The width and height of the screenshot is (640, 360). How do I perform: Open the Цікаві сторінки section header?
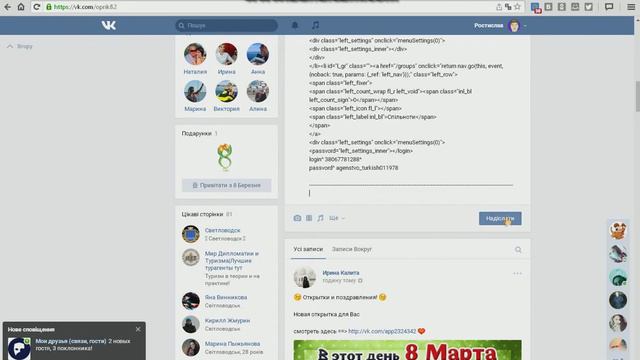tap(207, 214)
